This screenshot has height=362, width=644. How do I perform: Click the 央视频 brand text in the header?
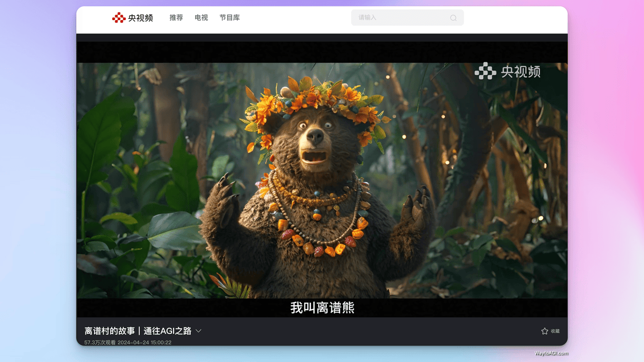tap(139, 17)
